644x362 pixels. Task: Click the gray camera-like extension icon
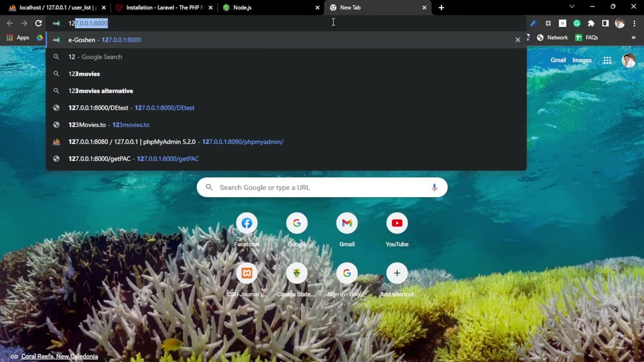(x=548, y=23)
